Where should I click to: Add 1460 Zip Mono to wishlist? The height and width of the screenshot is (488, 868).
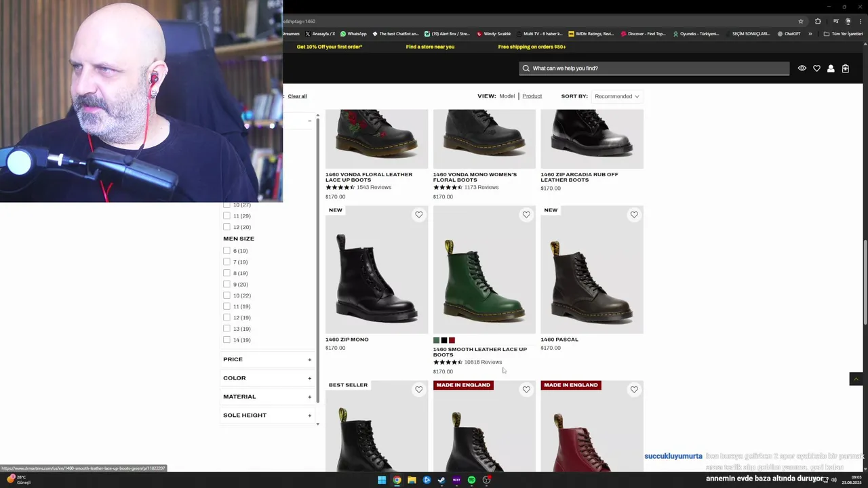point(418,215)
